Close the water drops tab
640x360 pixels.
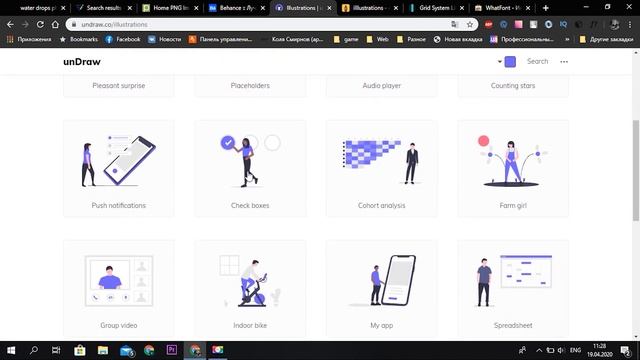[x=63, y=8]
